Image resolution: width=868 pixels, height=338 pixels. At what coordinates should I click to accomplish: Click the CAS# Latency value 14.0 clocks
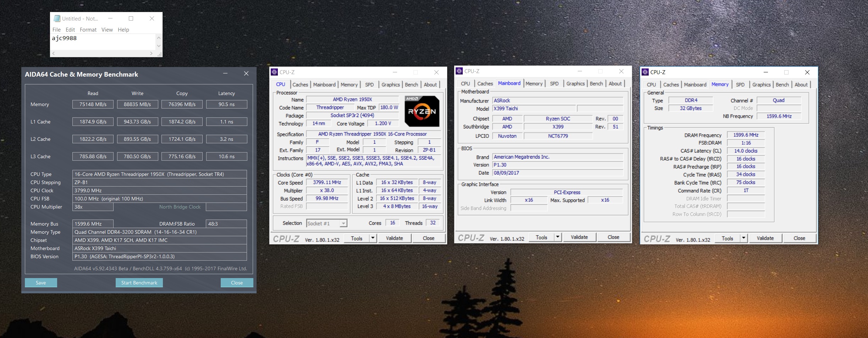[746, 151]
